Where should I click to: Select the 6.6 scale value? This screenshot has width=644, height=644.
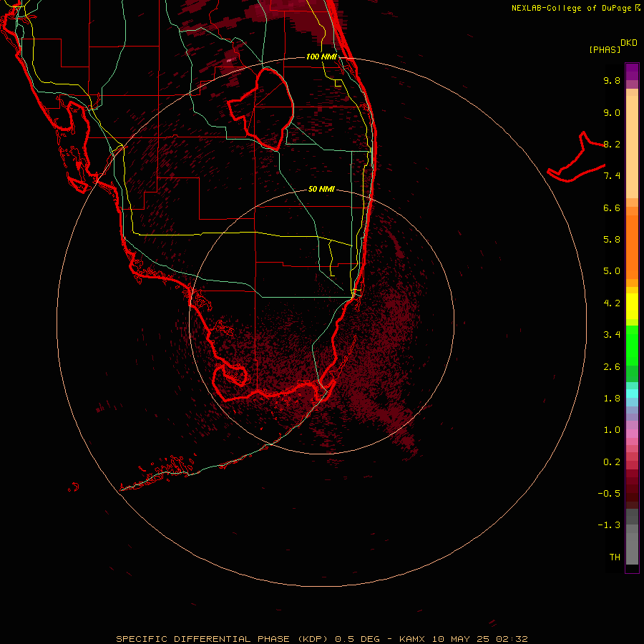(x=612, y=208)
